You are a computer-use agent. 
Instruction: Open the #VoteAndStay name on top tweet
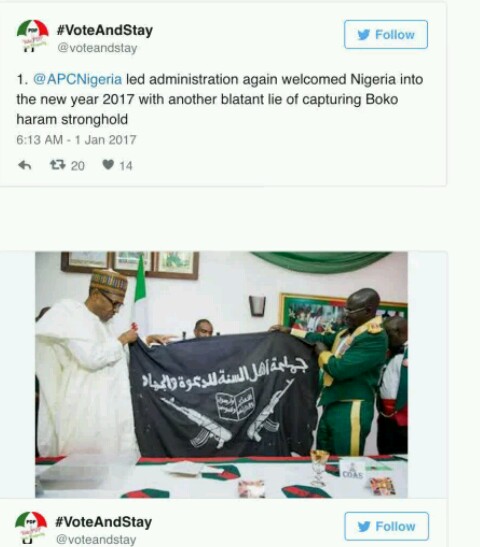(105, 30)
